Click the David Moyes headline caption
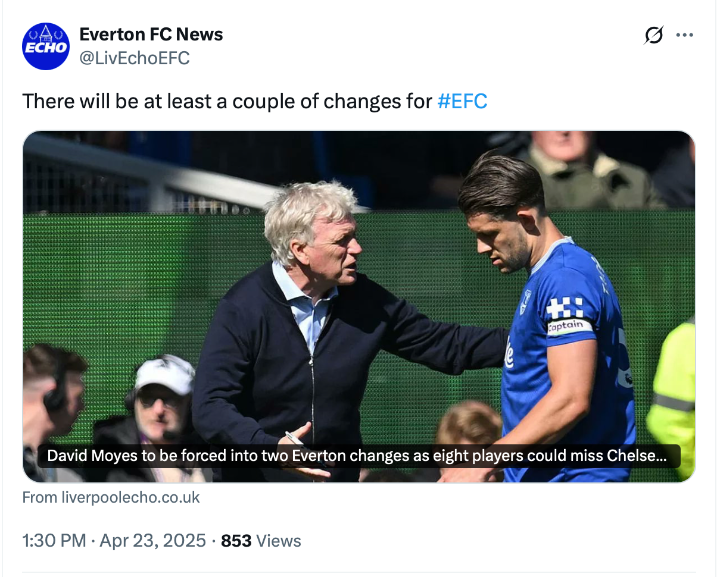 click(358, 456)
